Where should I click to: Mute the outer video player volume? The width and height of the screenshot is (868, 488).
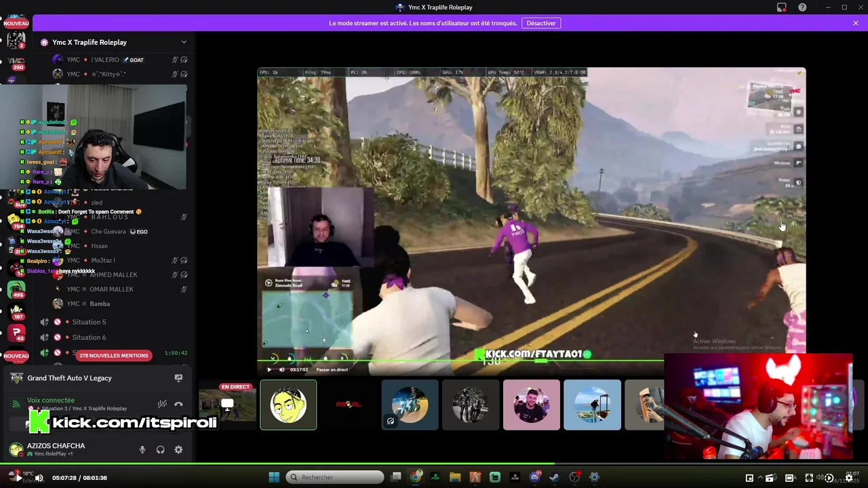tap(39, 477)
